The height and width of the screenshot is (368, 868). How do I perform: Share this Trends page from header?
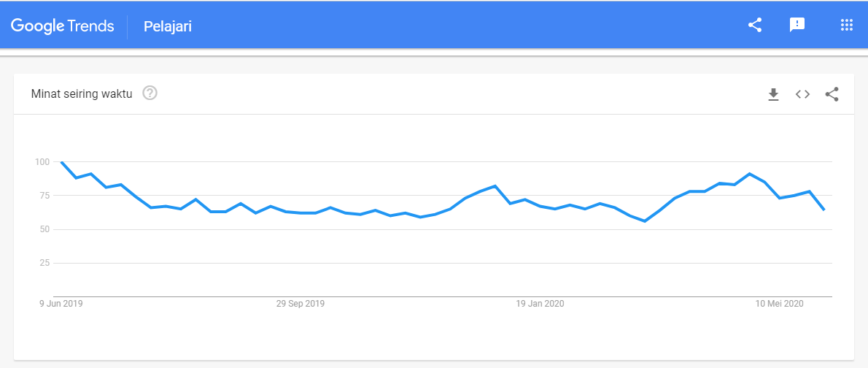(x=755, y=25)
